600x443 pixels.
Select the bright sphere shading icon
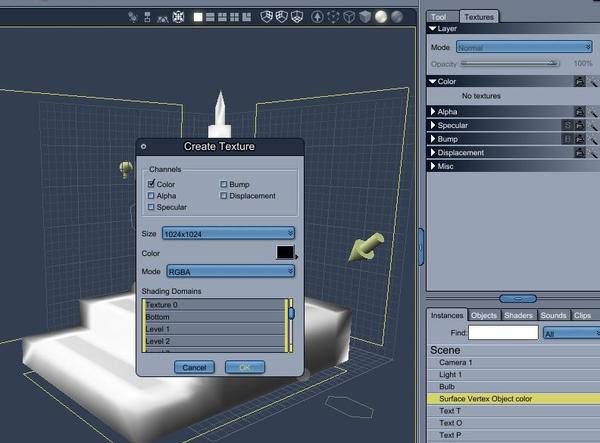tap(381, 16)
